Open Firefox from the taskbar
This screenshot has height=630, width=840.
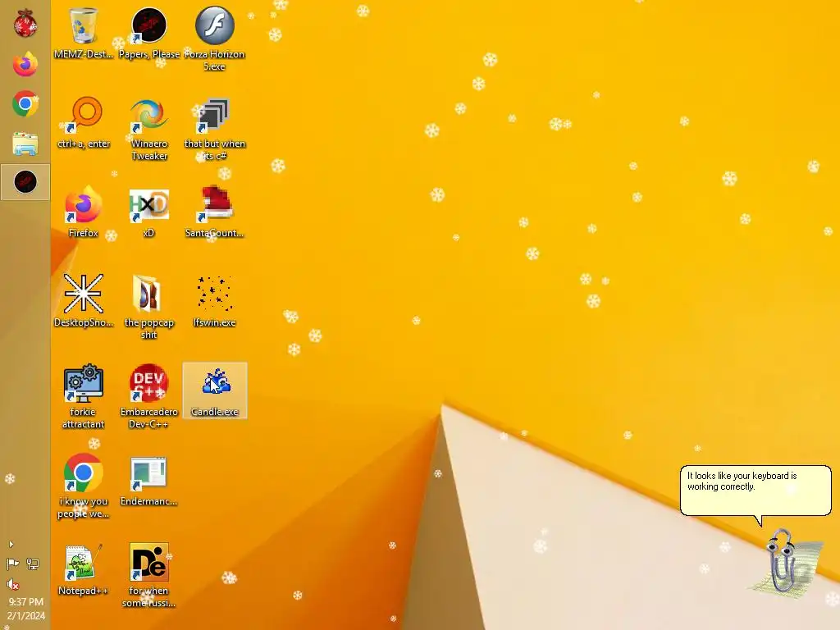click(25, 64)
